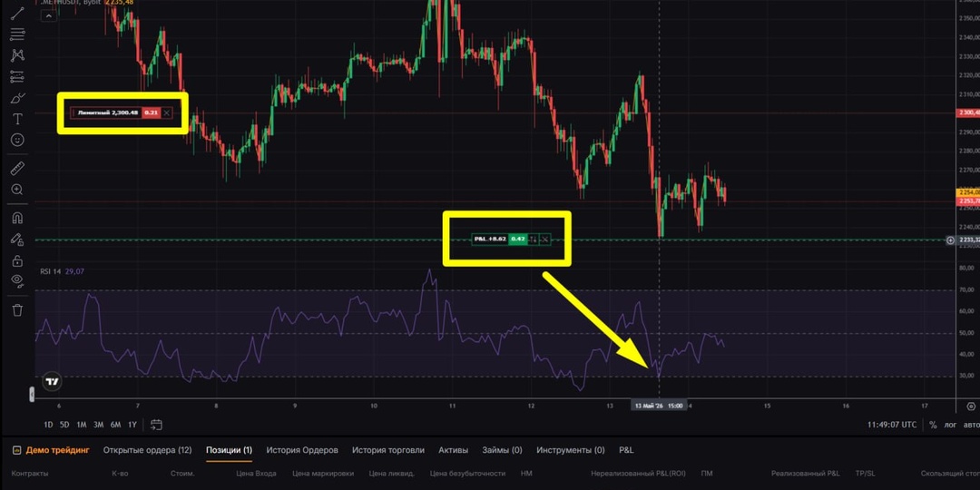
Task: Open the forecasting and position tools
Action: click(x=17, y=76)
